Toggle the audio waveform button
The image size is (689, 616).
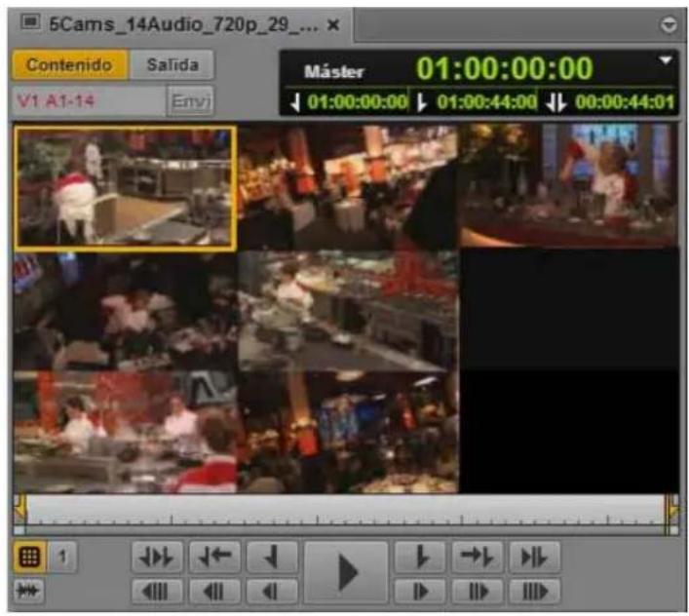tap(29, 591)
